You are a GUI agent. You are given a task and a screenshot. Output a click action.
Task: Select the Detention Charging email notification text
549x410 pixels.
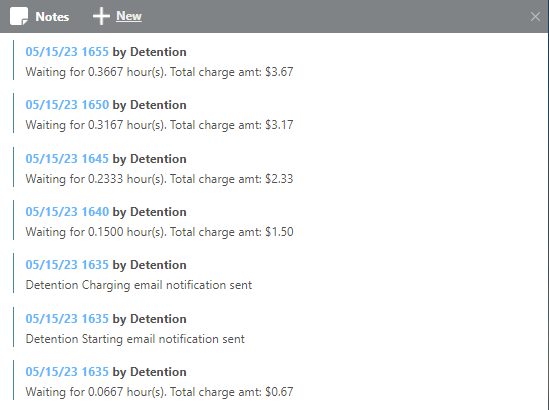tap(139, 285)
